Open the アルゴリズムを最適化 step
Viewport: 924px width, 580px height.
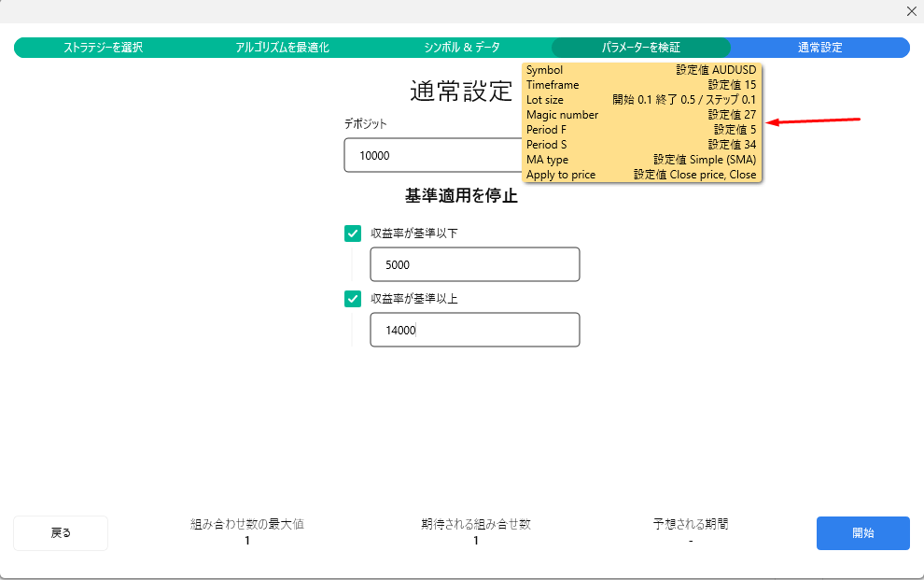click(282, 48)
